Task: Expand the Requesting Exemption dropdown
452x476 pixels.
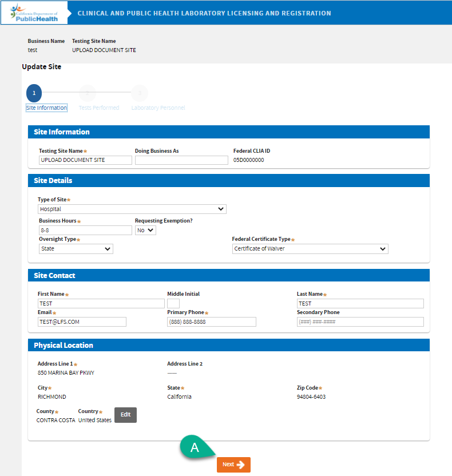Action: (145, 230)
